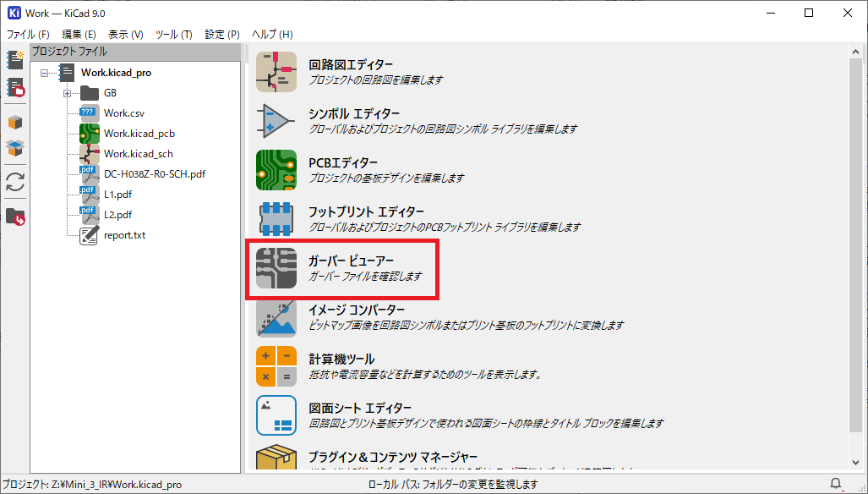Image resolution: width=868 pixels, height=494 pixels.
Task: Click the PCBエディター title text
Action: tap(343, 162)
